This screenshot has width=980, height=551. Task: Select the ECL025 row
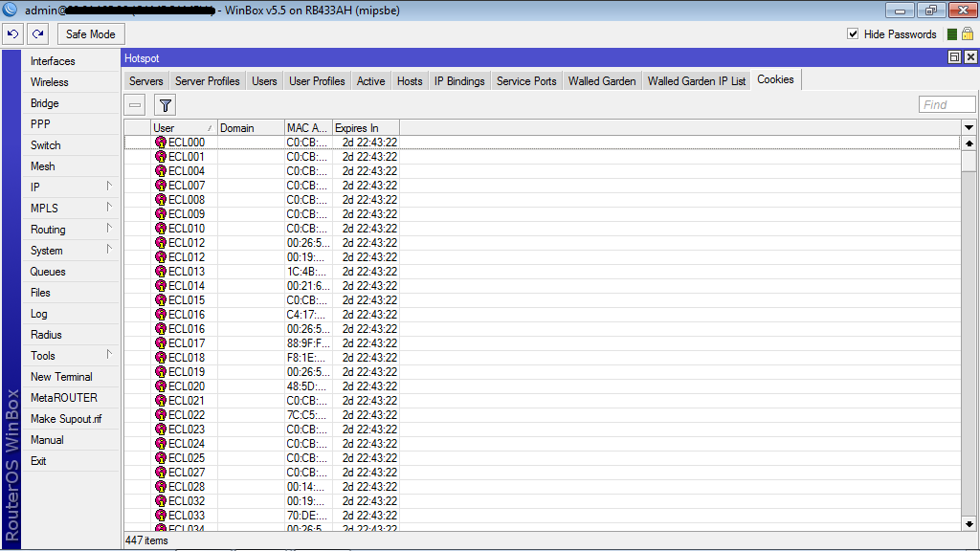click(x=542, y=458)
